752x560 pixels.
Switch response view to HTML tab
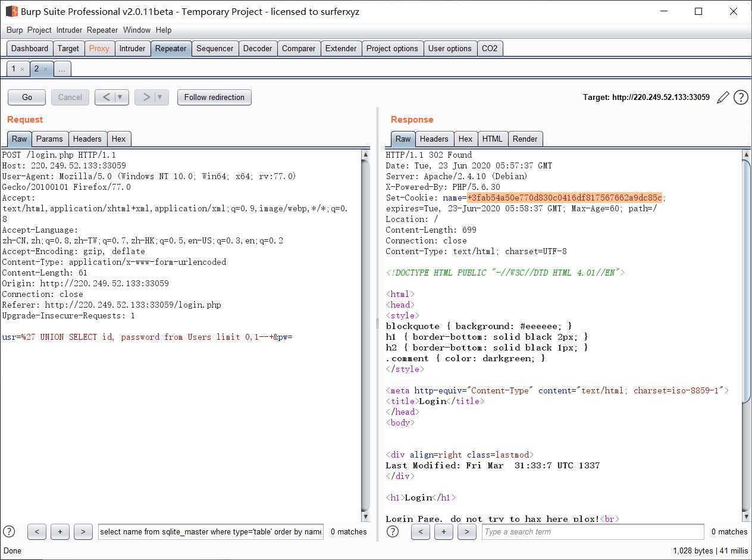tap(493, 139)
